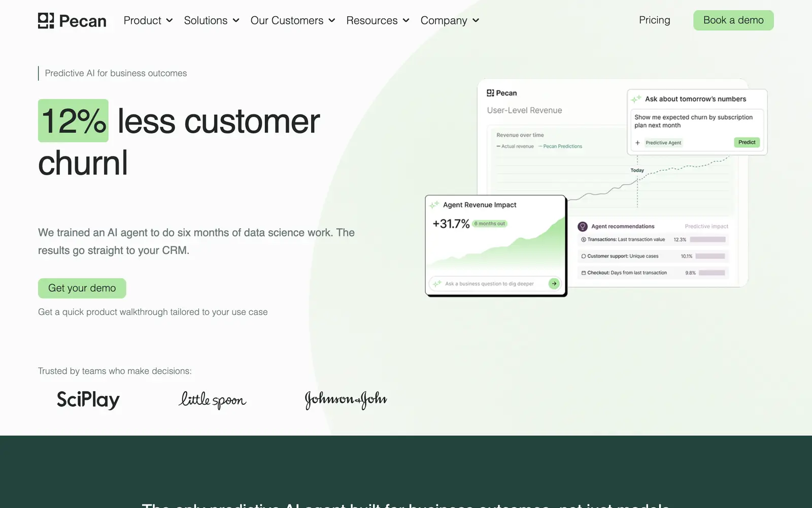Click the Checkout: Days from last transaction row
This screenshot has width=812, height=508.
point(653,273)
